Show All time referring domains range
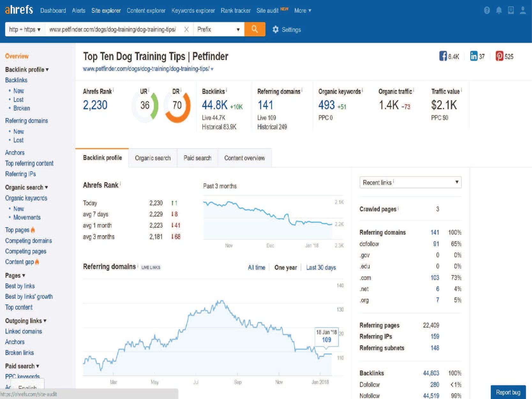532x399 pixels. 257,267
